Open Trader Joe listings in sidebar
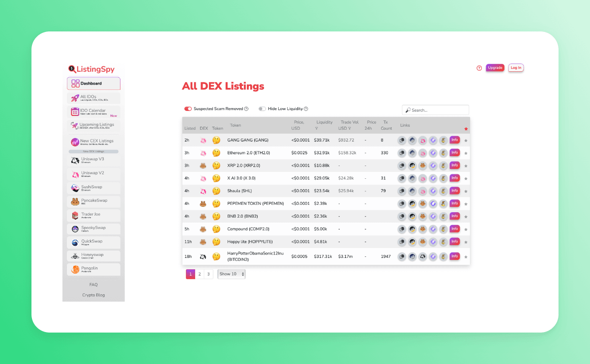This screenshot has height=364, width=590. point(93,216)
